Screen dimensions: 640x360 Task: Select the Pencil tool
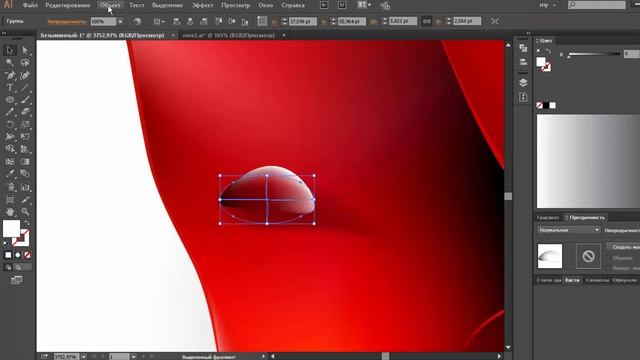click(10, 112)
